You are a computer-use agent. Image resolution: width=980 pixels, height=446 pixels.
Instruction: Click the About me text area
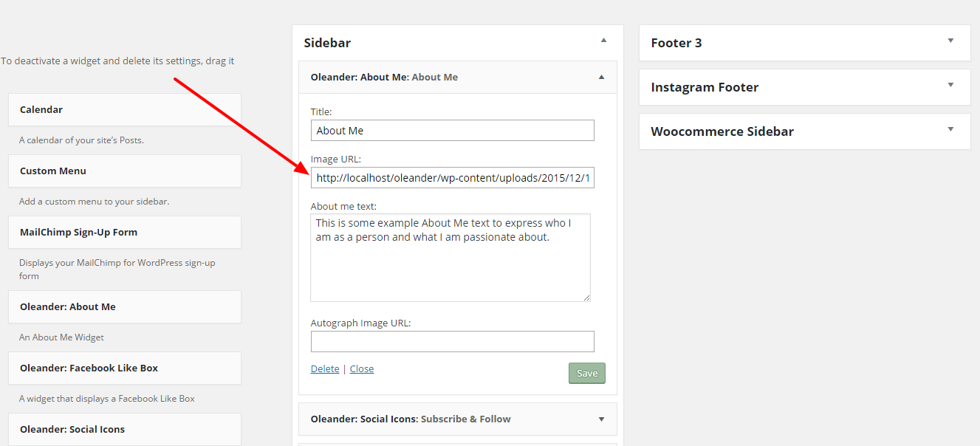(x=450, y=258)
